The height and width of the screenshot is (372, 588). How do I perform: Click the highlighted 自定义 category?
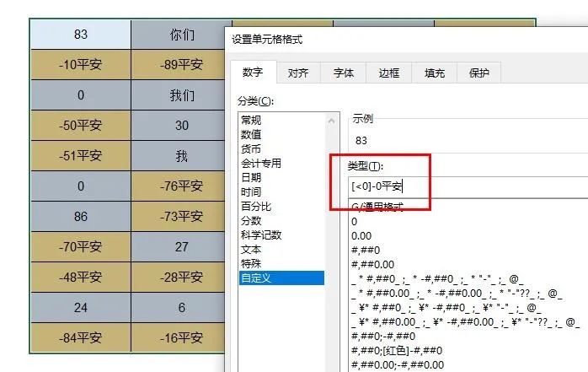tap(256, 278)
